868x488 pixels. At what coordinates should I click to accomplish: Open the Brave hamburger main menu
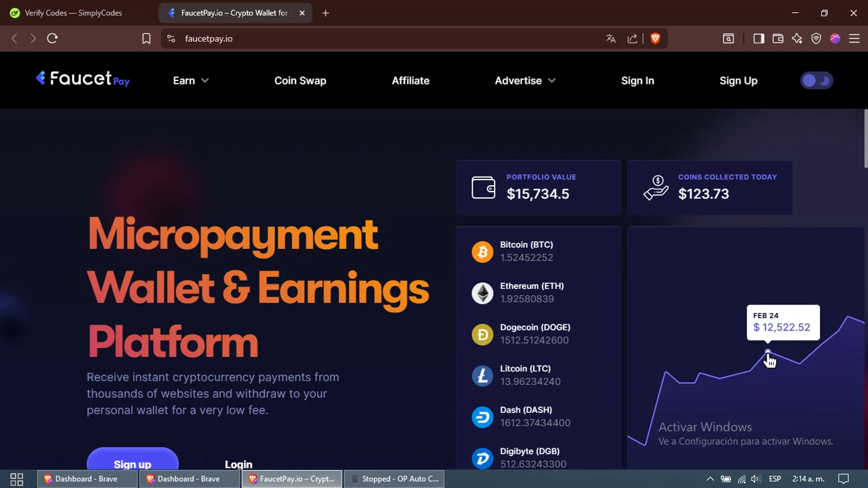pos(854,38)
